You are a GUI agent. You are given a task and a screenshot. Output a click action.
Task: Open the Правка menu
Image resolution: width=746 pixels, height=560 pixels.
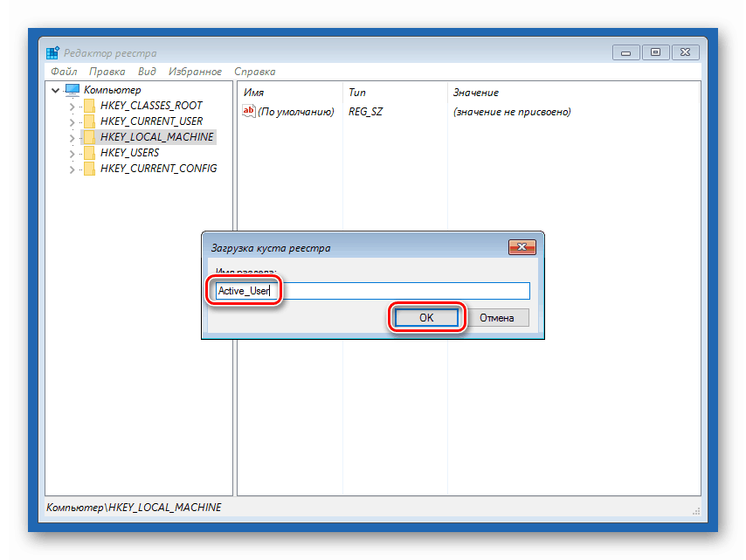[x=107, y=72]
